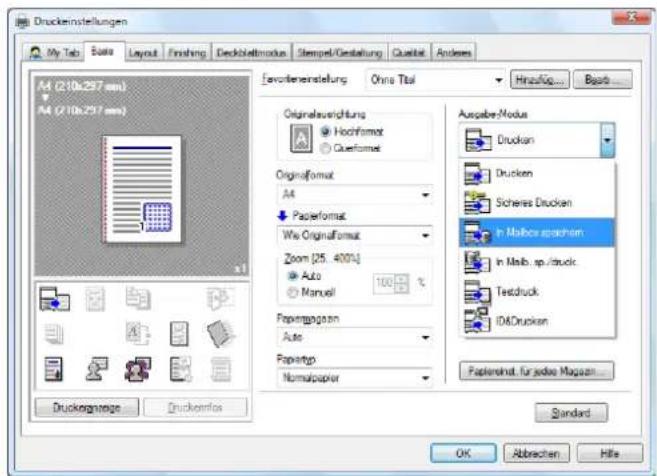Click the page list icon right of account track

click(181, 369)
